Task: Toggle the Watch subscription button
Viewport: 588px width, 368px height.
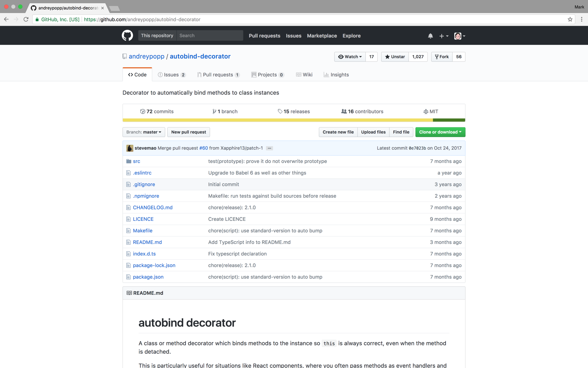Action: pos(350,57)
